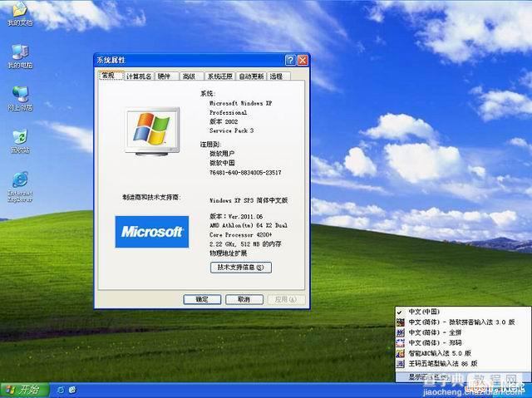532x398 pixels.
Task: Select the Internet Explorer desktop icon
Action: [x=20, y=187]
